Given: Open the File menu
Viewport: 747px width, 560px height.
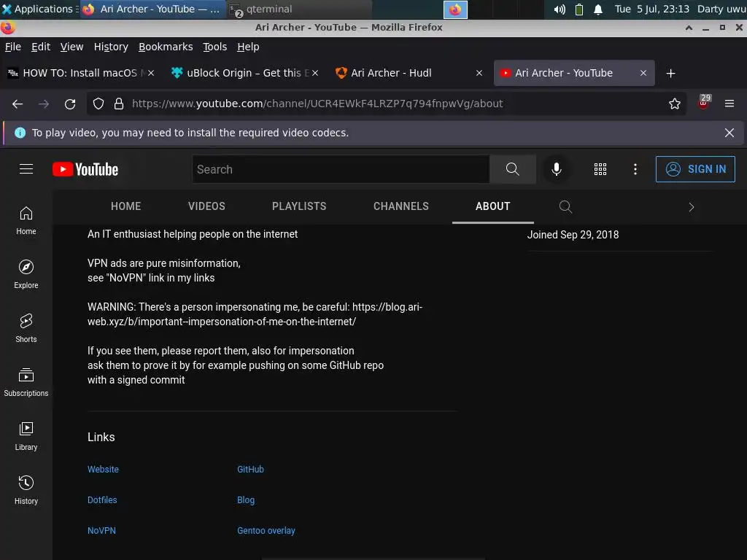Looking at the screenshot, I should 13,47.
